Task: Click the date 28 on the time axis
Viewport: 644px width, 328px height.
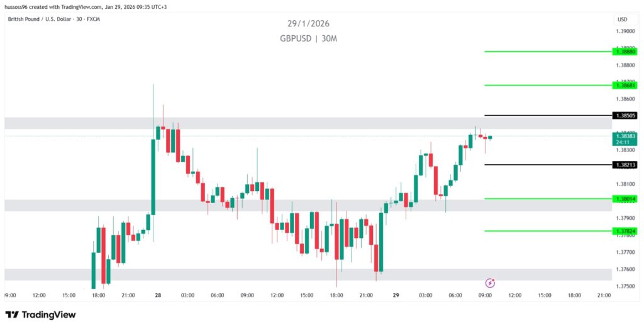Action: (157, 295)
